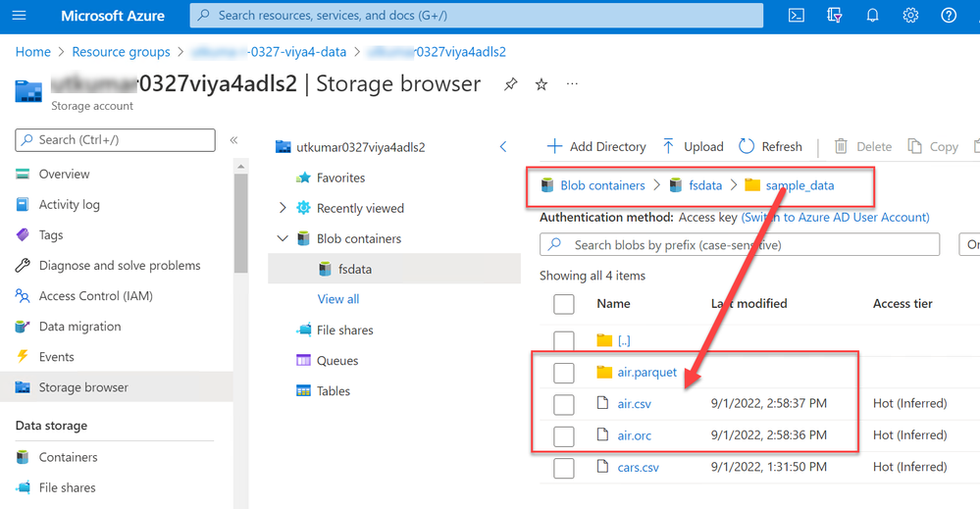Click the Help question mark icon
The image size is (980, 509).
click(x=949, y=16)
